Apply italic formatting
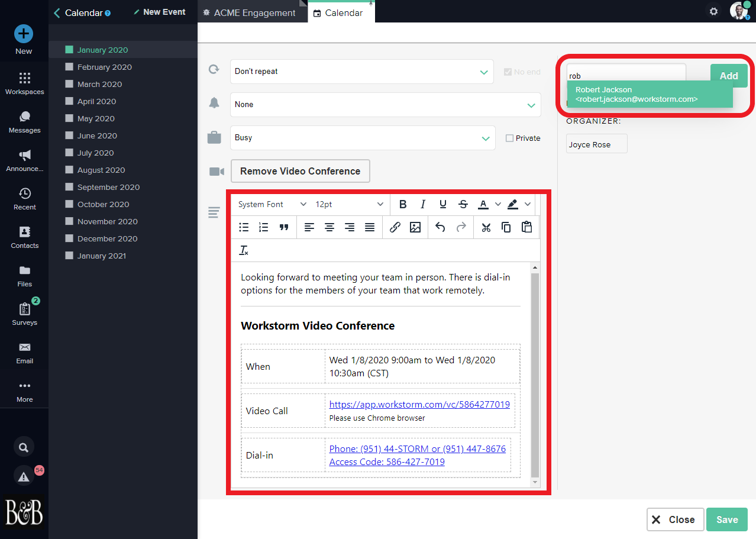 pyautogui.click(x=423, y=204)
